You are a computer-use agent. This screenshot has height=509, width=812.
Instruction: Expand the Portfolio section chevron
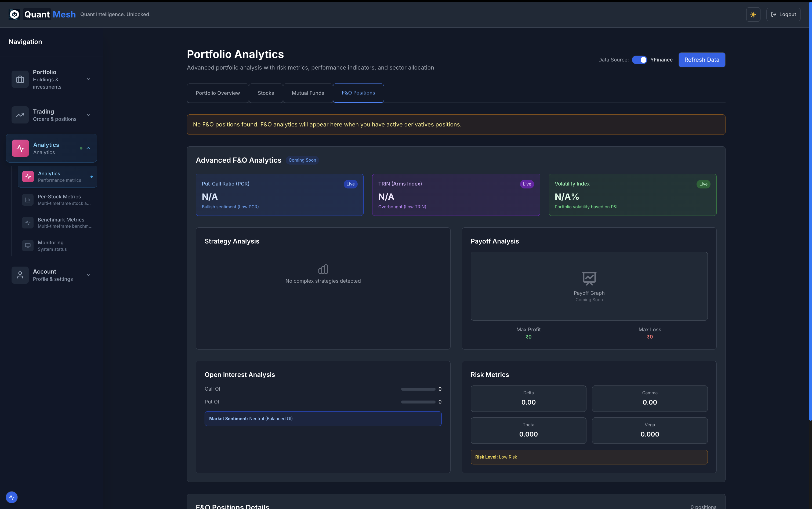click(88, 79)
